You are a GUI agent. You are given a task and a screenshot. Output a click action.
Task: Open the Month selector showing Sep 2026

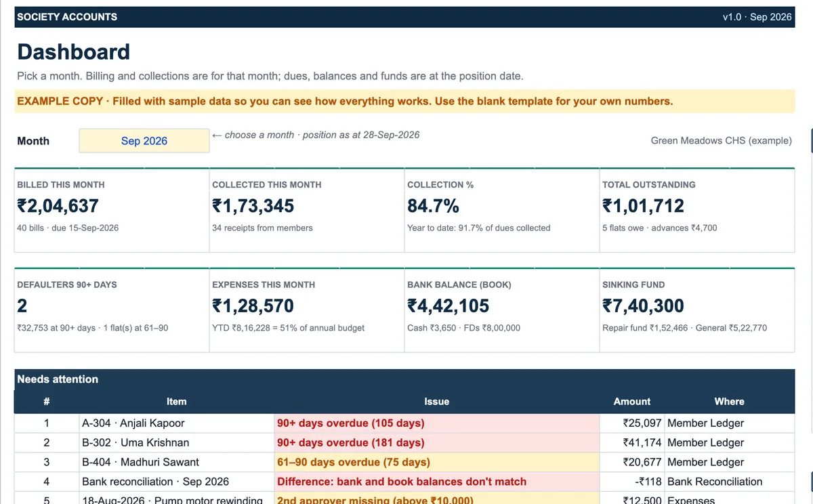click(x=144, y=141)
